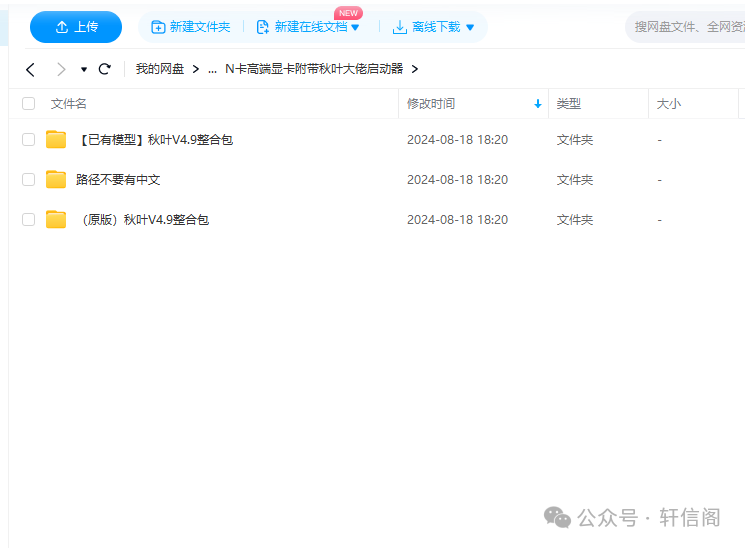Screen dimensions: 745x548
Task: Toggle the select-all checkbox in header
Action: tap(28, 103)
